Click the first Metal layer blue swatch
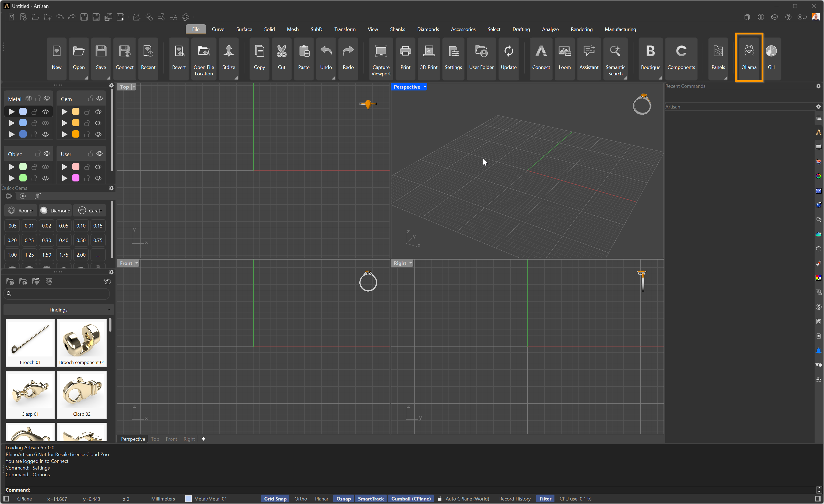824x504 pixels. click(23, 111)
